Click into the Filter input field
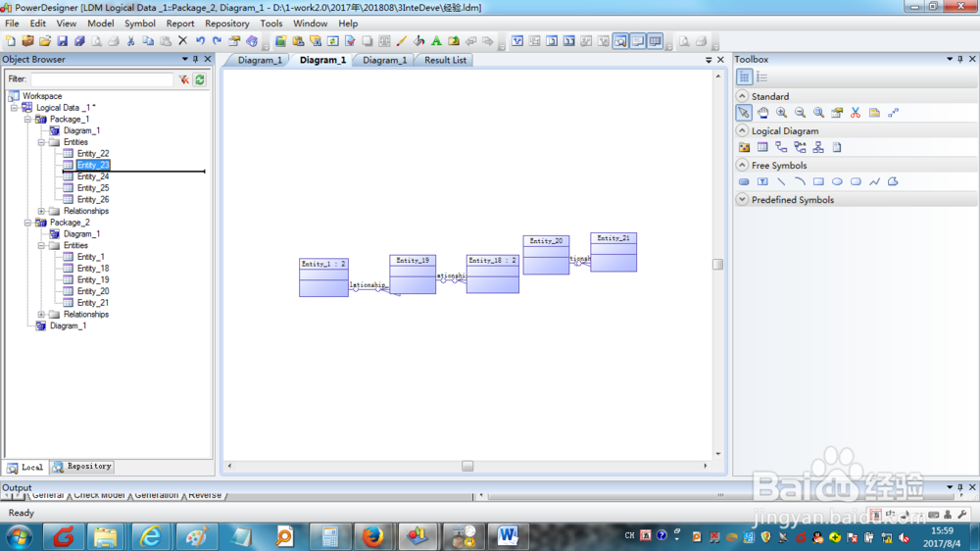The image size is (980, 551). [x=103, y=79]
